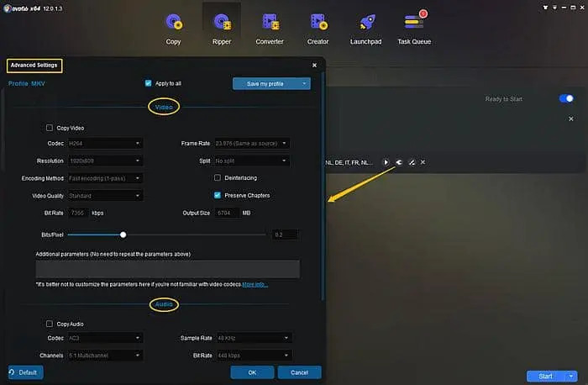Open Channels dropdown
This screenshot has width=588, height=385.
[x=105, y=355]
